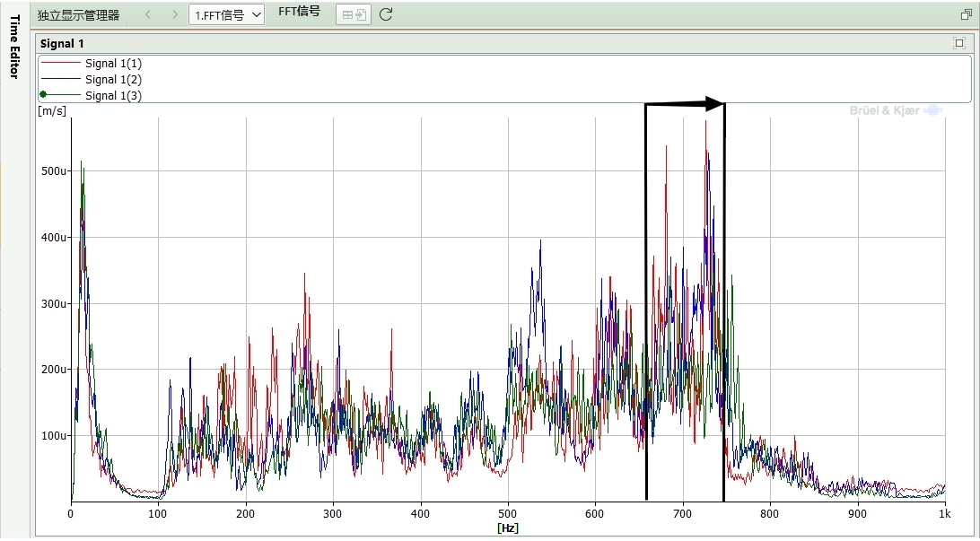Click the FFT信号 label in toolbar
The image size is (980, 541).
299,12
